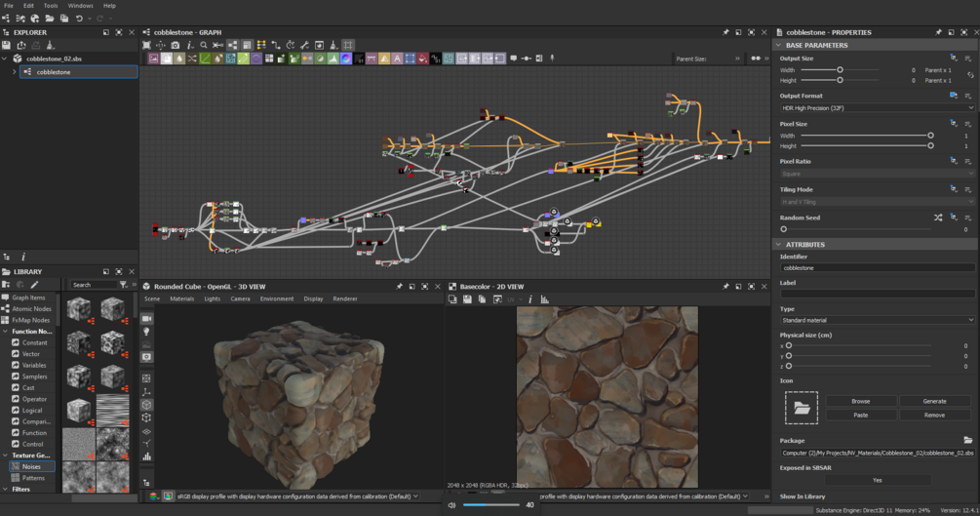
Task: Click the Browse button for the icon
Action: click(x=861, y=401)
